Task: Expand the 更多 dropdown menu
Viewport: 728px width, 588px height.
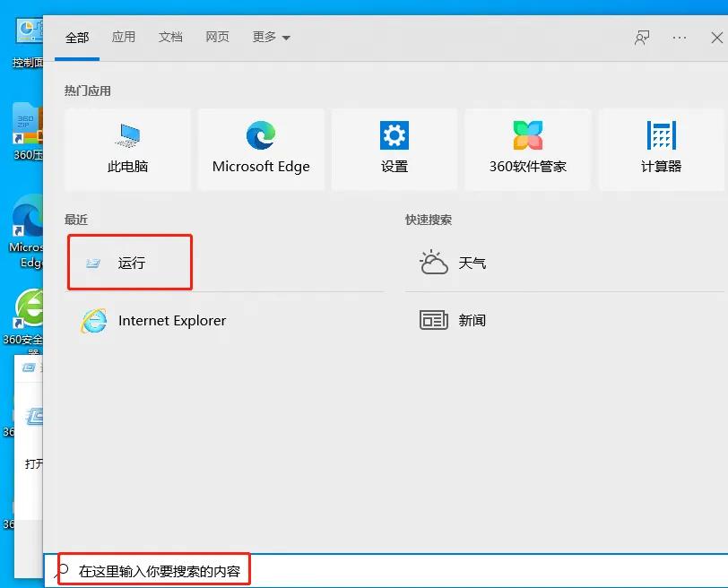Action: (x=269, y=37)
